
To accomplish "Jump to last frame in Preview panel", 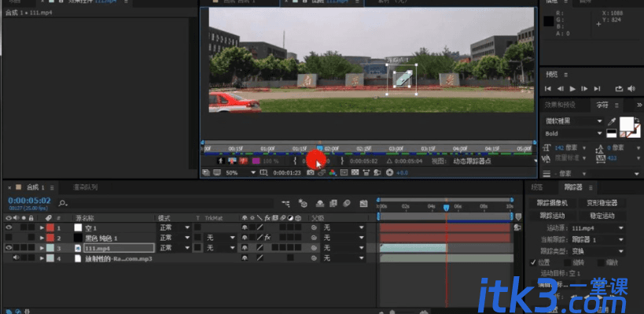I will tap(597, 89).
